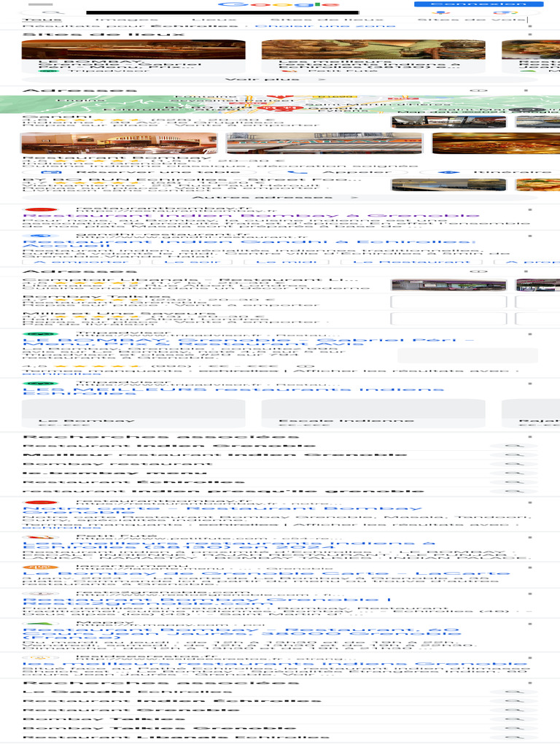
Task: Open the Escale Indienne carousel card
Action: [x=373, y=414]
